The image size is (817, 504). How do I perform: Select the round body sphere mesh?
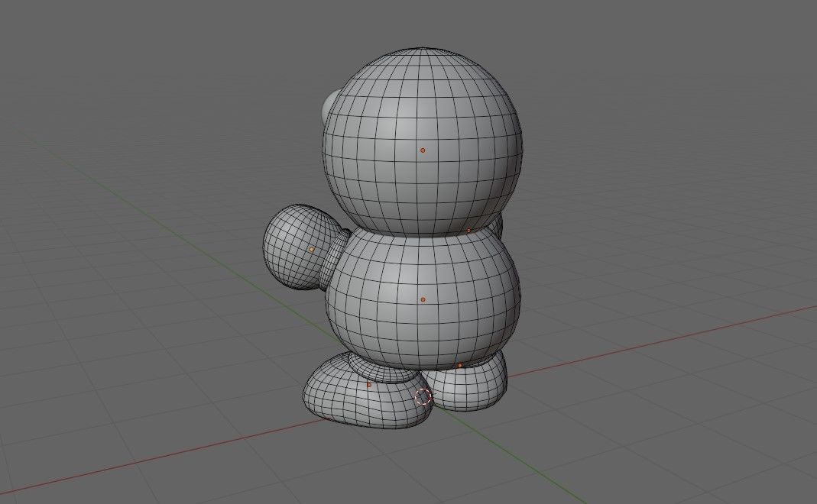click(x=423, y=299)
